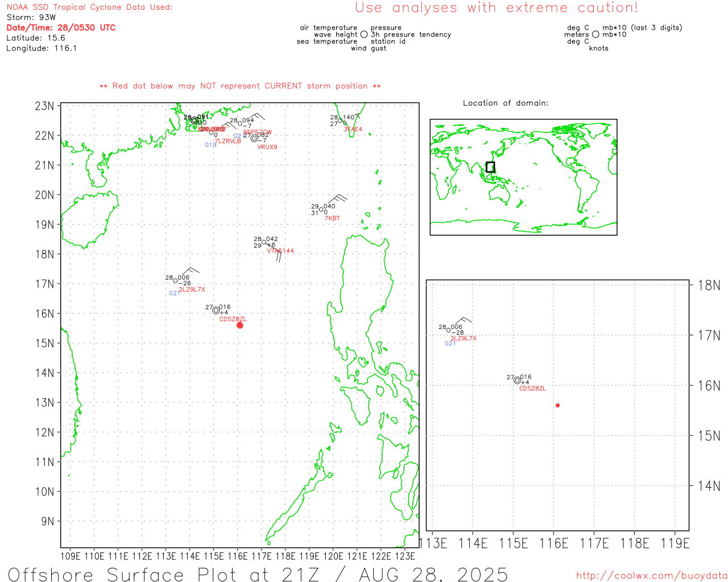This screenshot has height=582, width=728.
Task: Click the black domain box on world map
Action: coord(490,167)
